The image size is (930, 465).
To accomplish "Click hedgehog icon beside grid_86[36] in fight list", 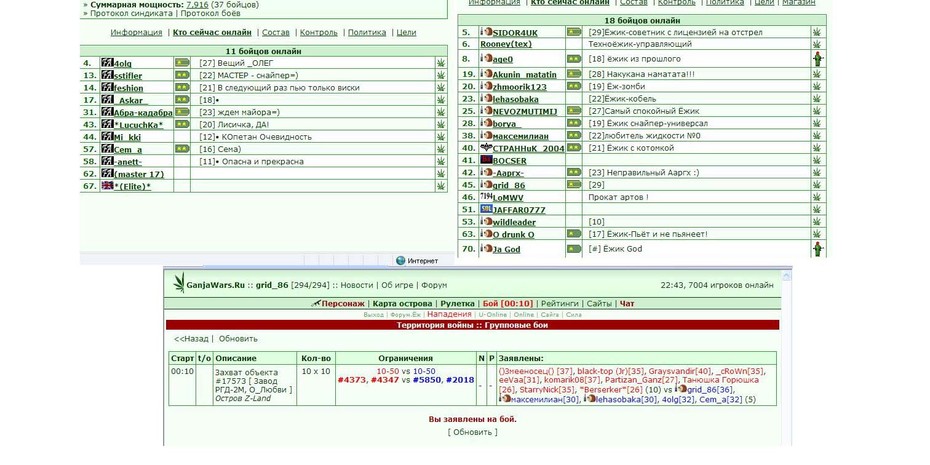I will [x=680, y=389].
